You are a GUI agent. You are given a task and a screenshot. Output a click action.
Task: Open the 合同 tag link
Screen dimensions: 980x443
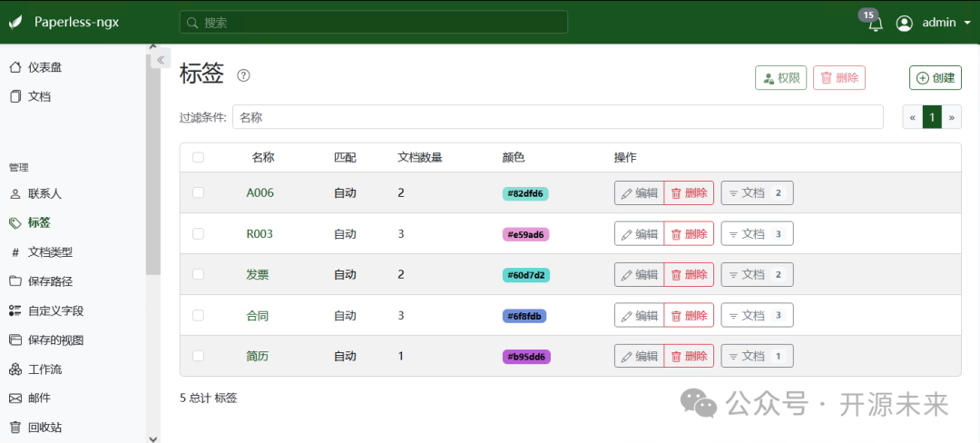tap(258, 316)
